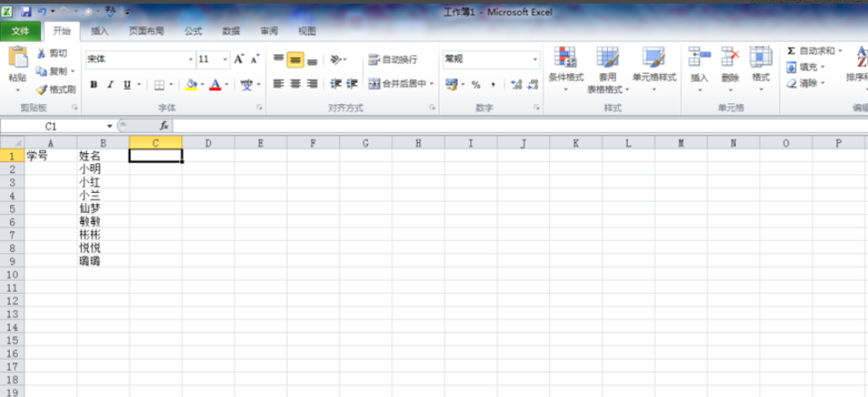Click the Save icon in quick access toolbar
The width and height of the screenshot is (868, 397).
25,12
